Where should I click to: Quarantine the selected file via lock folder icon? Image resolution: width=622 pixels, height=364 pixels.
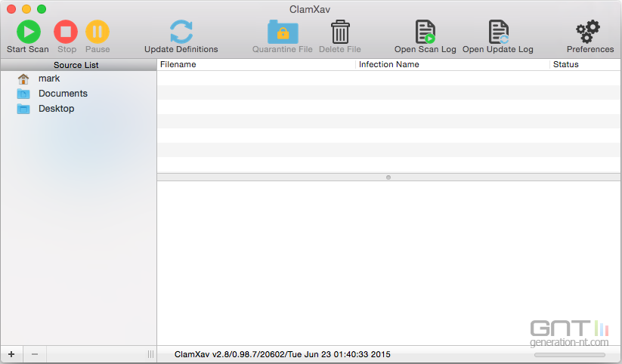coord(283,32)
